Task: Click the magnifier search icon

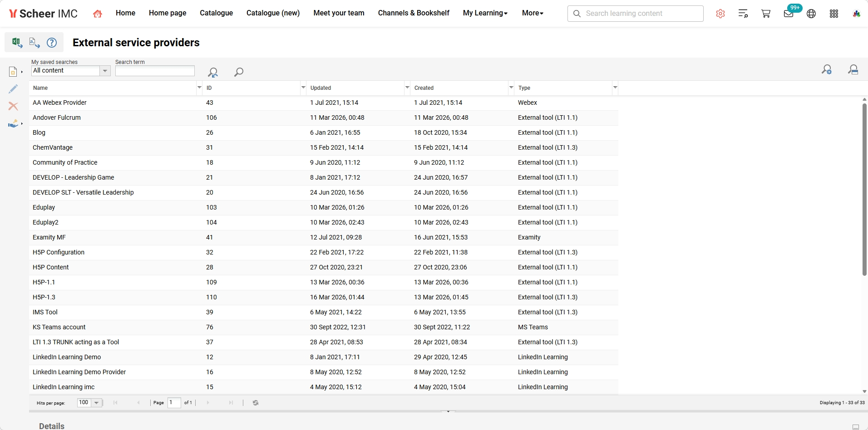Action: pyautogui.click(x=239, y=72)
